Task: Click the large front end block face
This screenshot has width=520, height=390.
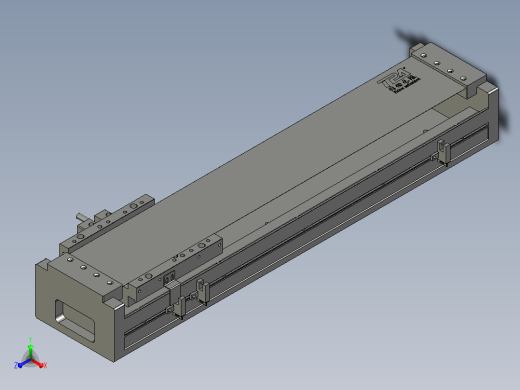Action: 75,312
